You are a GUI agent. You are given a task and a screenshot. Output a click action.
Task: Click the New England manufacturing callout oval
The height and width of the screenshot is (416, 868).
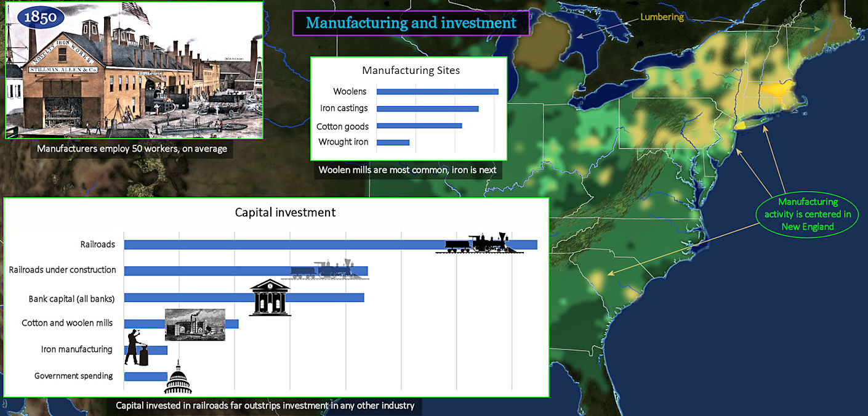coord(808,214)
